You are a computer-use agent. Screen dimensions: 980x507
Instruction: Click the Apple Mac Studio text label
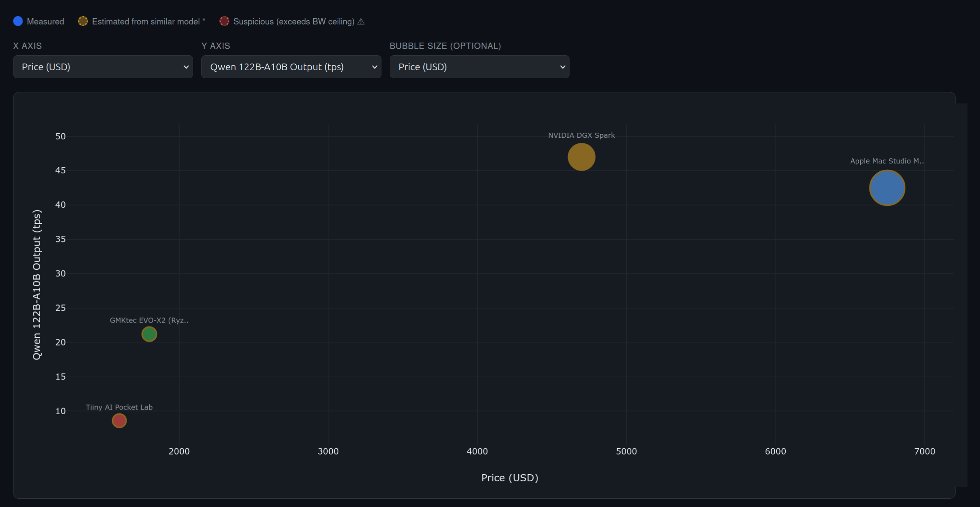887,161
